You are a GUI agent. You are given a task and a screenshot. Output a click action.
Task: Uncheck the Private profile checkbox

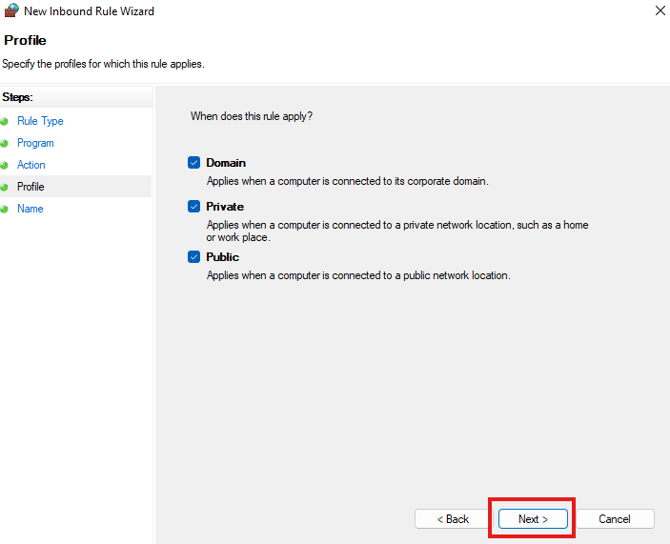pos(194,207)
